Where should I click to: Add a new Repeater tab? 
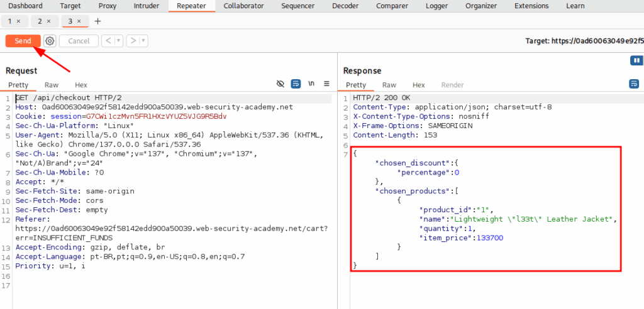coord(97,21)
